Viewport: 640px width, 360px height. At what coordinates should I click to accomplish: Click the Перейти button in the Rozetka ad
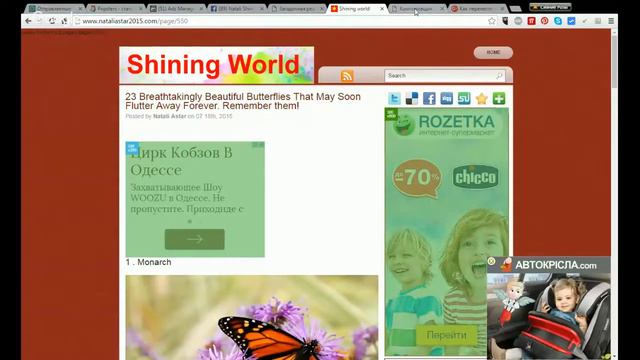(x=446, y=335)
